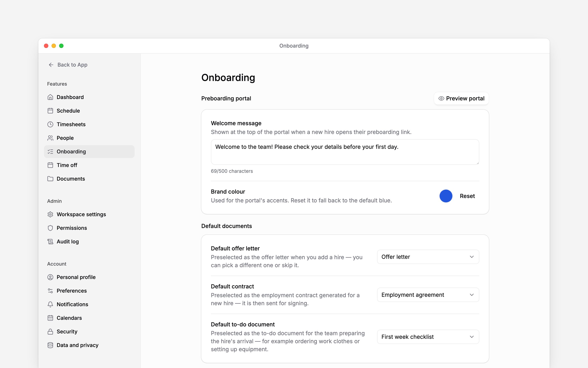Image resolution: width=588 pixels, height=368 pixels.
Task: Click the Data and privacy database icon
Action: [x=50, y=345]
